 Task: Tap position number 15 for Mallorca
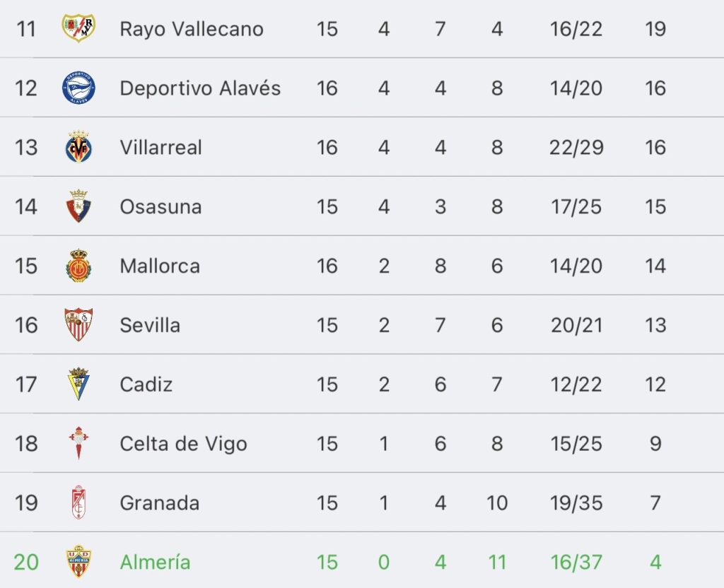[x=26, y=266]
